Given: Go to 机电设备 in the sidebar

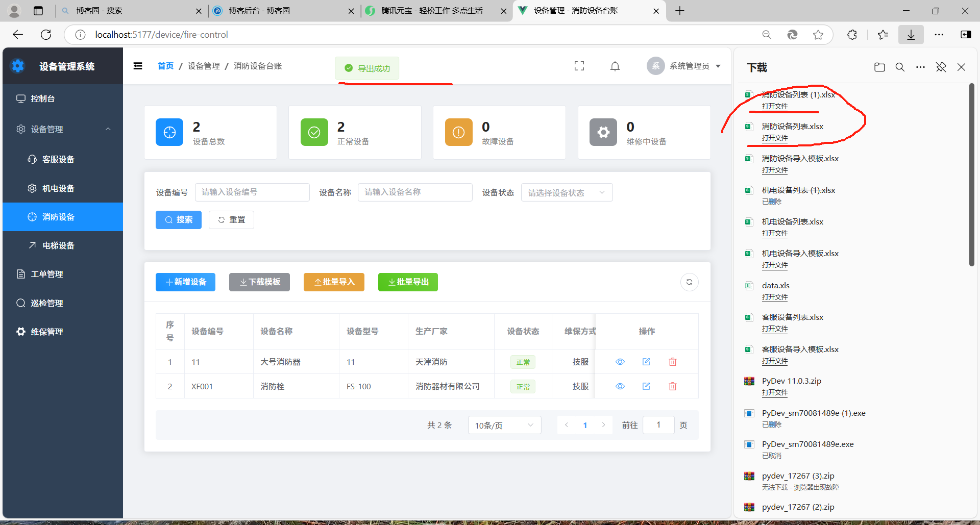Looking at the screenshot, I should click(63, 188).
